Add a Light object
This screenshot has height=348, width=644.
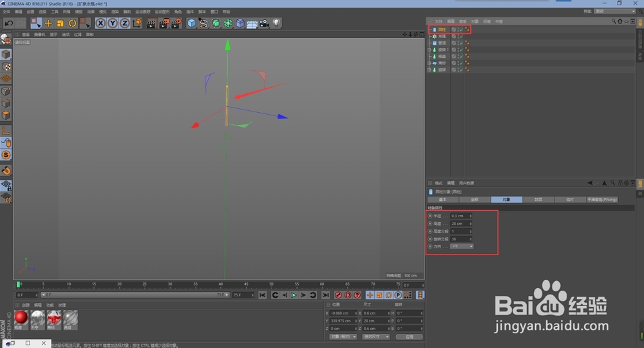click(x=276, y=23)
